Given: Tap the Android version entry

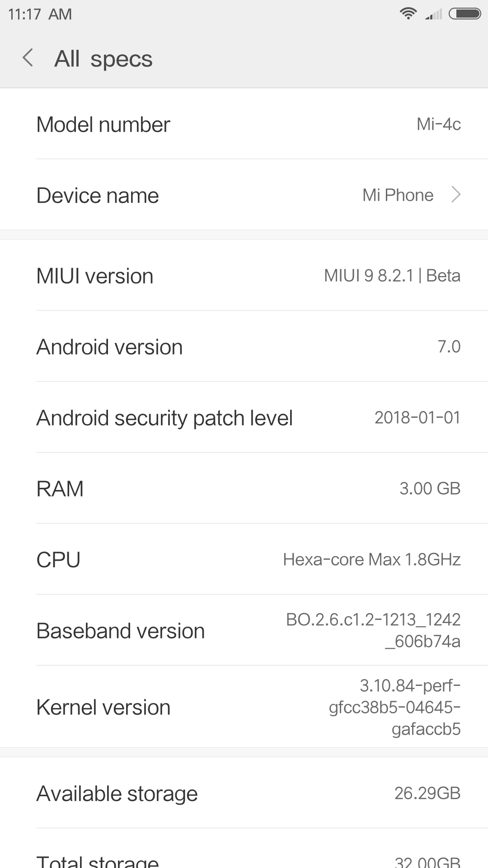Looking at the screenshot, I should click(244, 347).
